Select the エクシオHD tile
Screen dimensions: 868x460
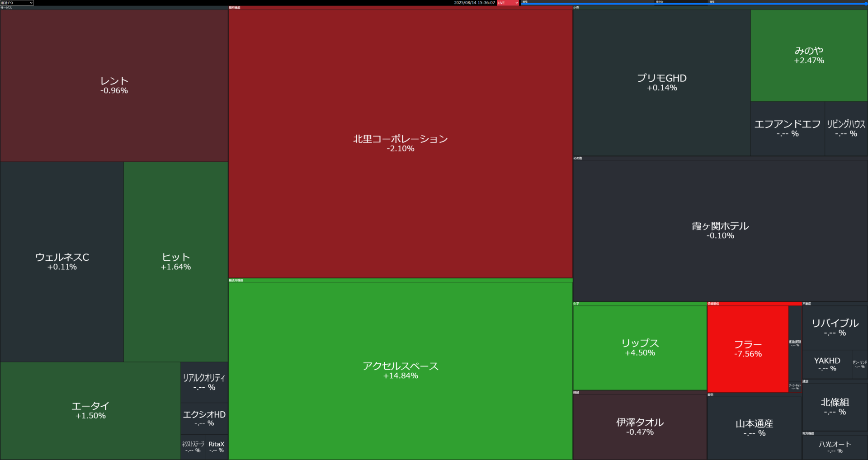point(204,418)
